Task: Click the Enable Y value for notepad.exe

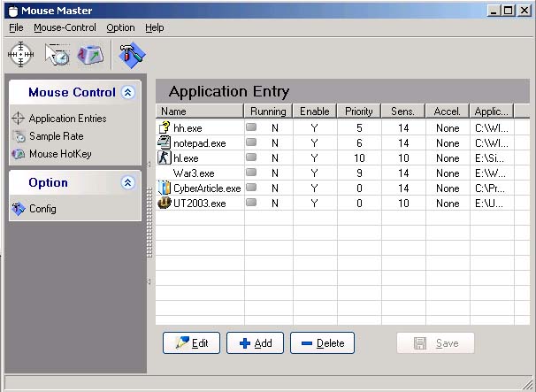Action: click(x=315, y=143)
